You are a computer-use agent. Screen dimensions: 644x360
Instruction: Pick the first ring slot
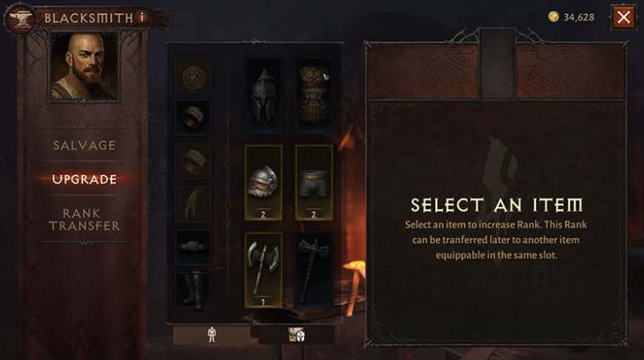[193, 117]
